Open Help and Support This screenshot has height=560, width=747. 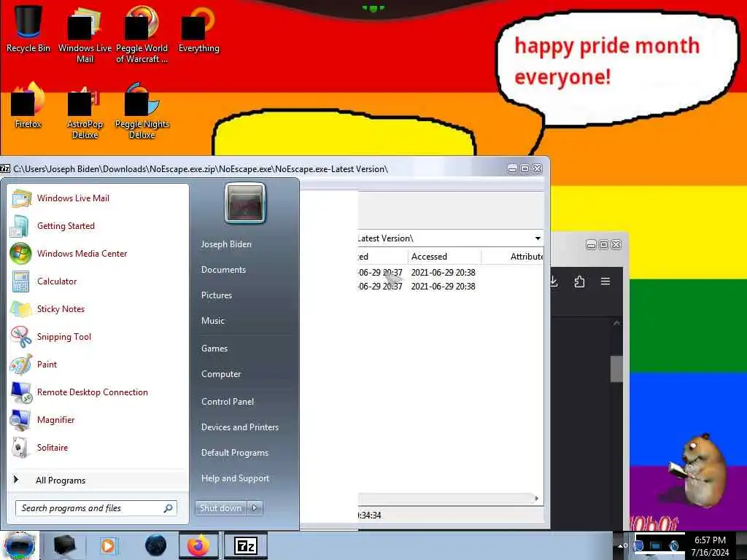(236, 478)
